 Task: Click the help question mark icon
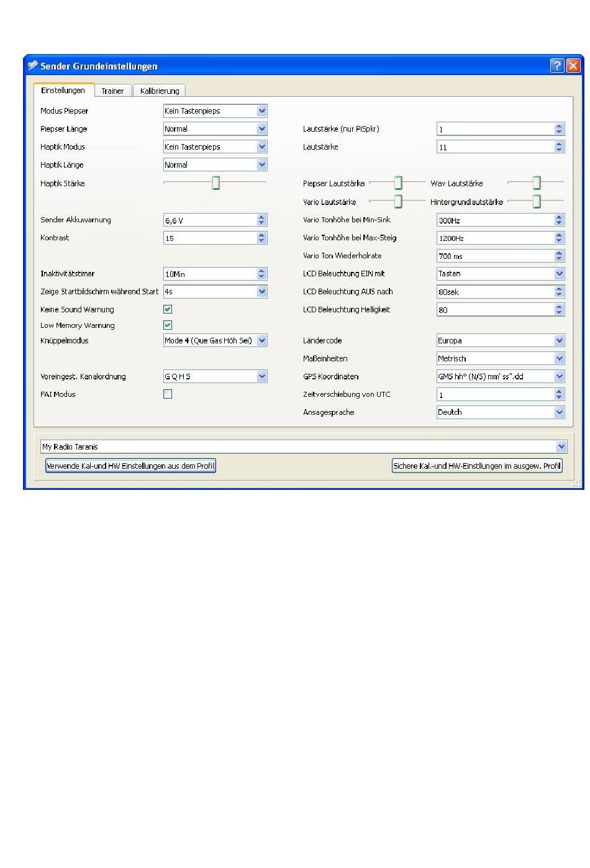[557, 66]
